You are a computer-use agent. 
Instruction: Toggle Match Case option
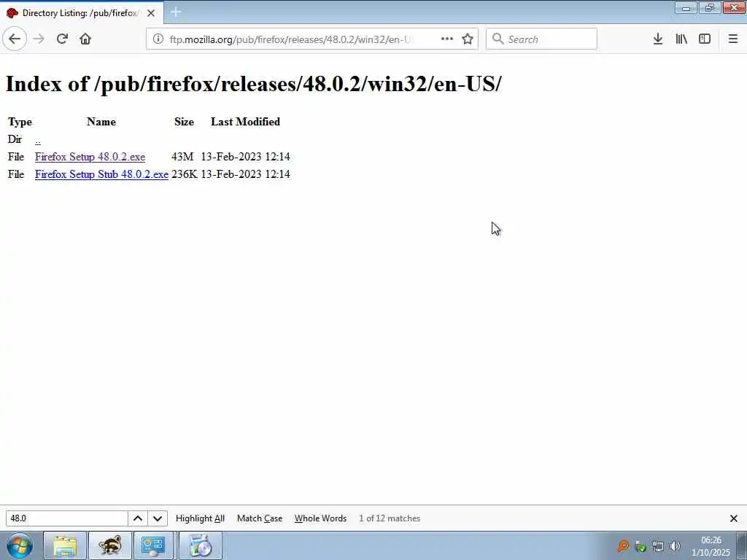pos(260,518)
